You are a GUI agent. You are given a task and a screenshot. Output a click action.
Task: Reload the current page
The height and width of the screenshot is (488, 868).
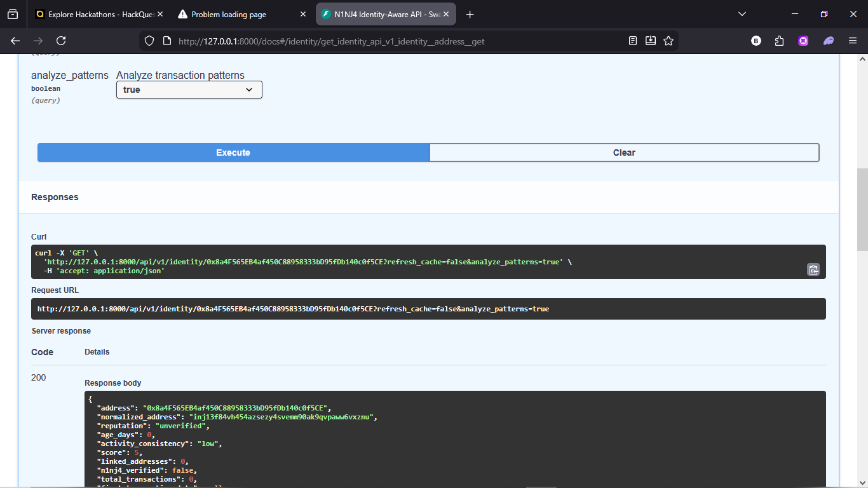(61, 41)
